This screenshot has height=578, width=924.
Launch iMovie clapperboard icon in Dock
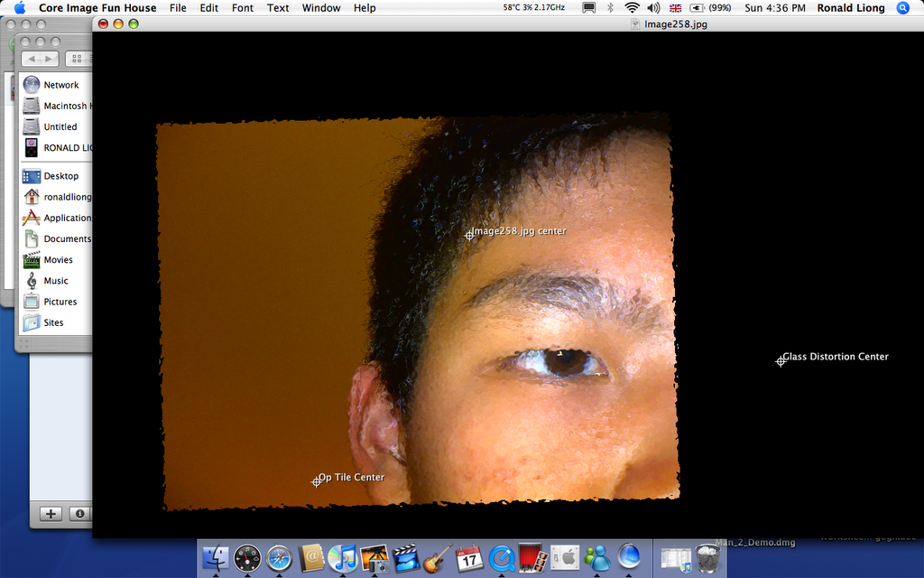click(406, 557)
